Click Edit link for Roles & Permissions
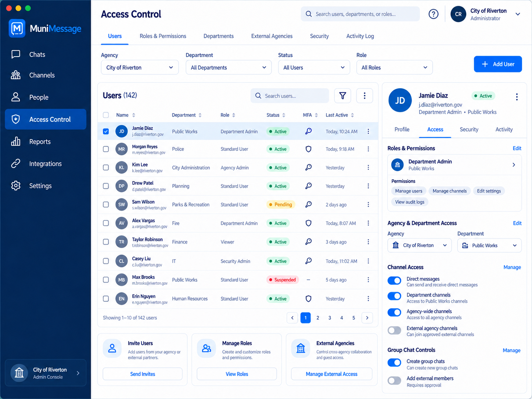The image size is (532, 399). (517, 148)
